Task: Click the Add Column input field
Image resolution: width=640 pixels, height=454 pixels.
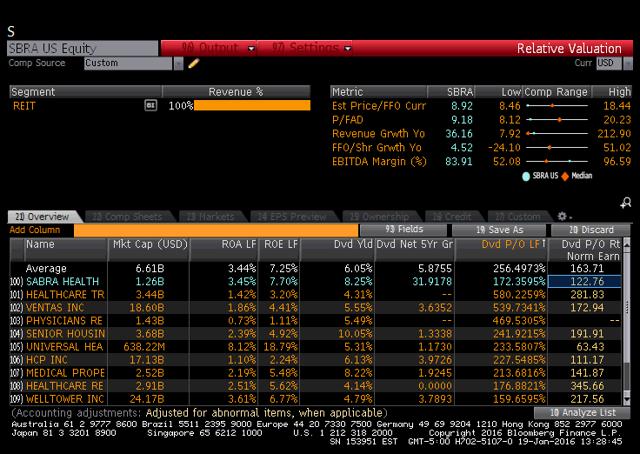Action: point(216,230)
